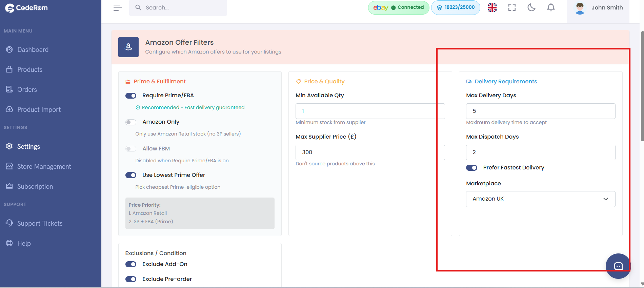Click the Subscription crown icon
The image size is (644, 288).
9,186
